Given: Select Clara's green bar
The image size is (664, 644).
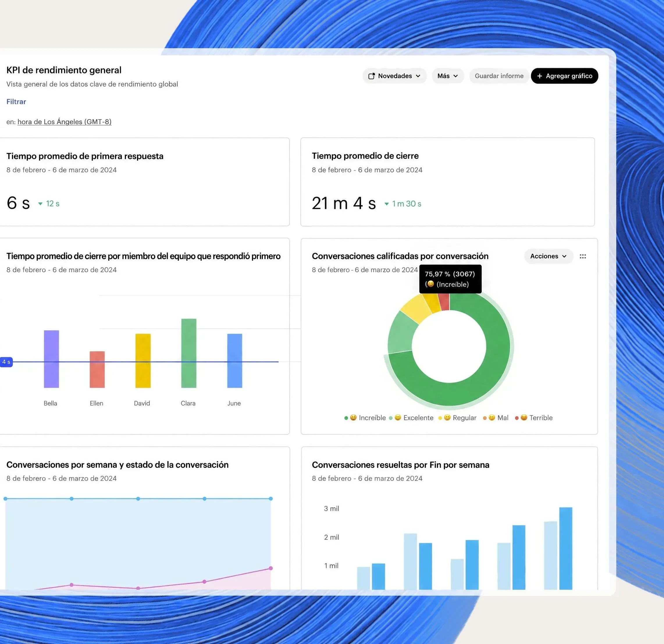Looking at the screenshot, I should (x=189, y=353).
